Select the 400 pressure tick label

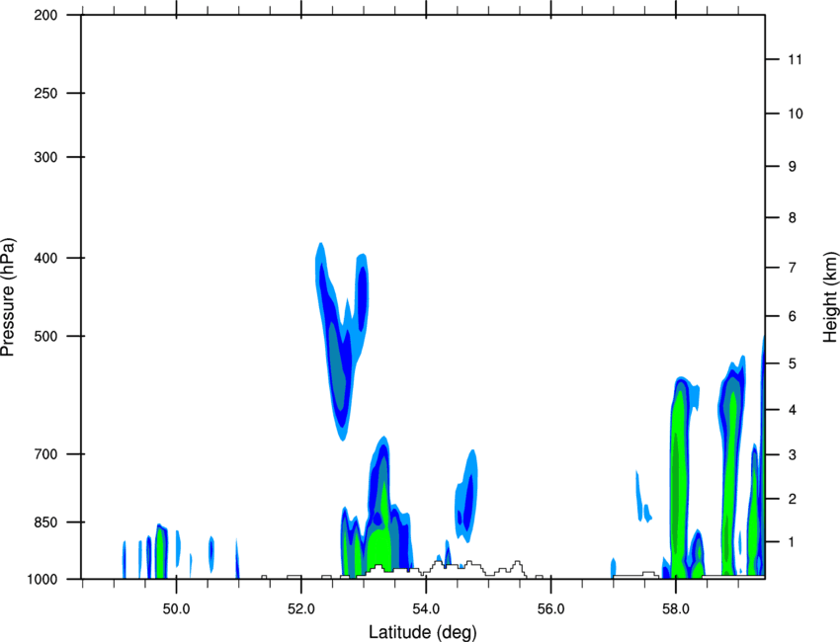point(45,258)
